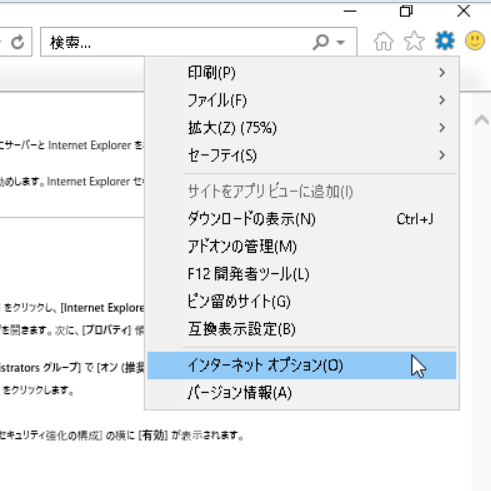
Task: Click the scrollbar up arrow
Action: pos(482,119)
